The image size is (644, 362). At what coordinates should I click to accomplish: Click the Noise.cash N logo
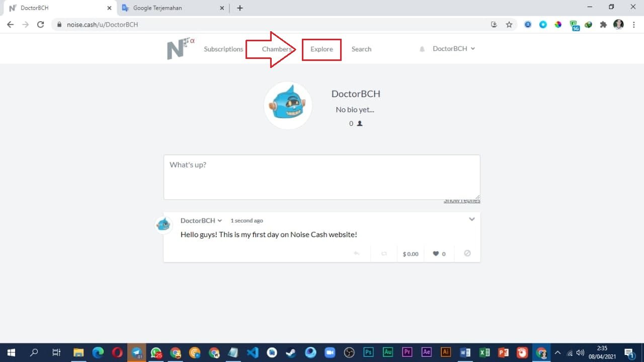(180, 48)
